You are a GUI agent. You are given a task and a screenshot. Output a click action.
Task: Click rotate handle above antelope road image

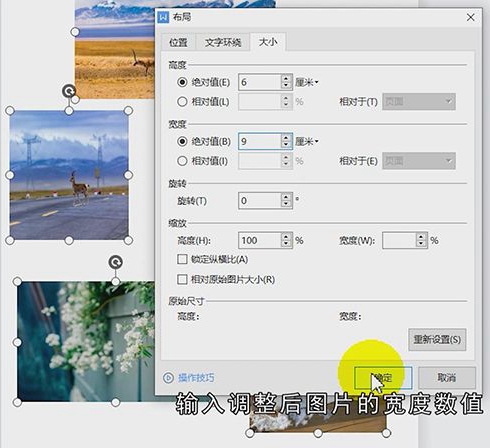coord(69,91)
